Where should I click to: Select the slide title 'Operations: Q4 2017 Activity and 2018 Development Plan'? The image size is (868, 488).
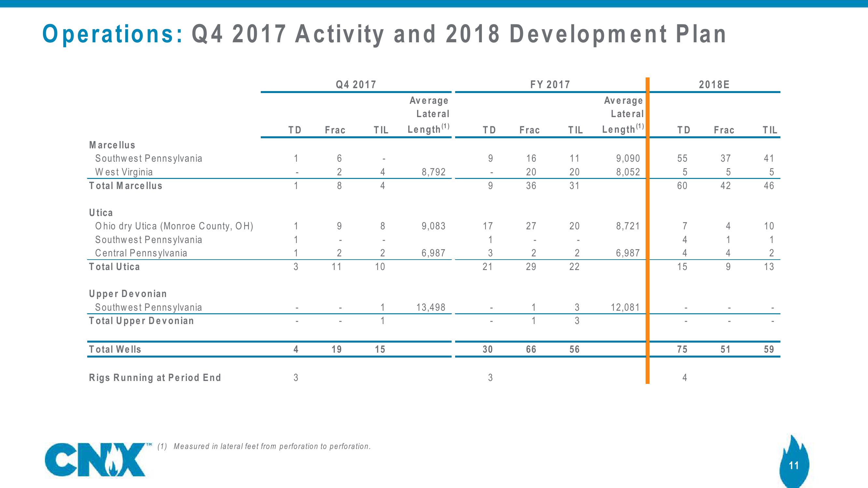click(384, 35)
